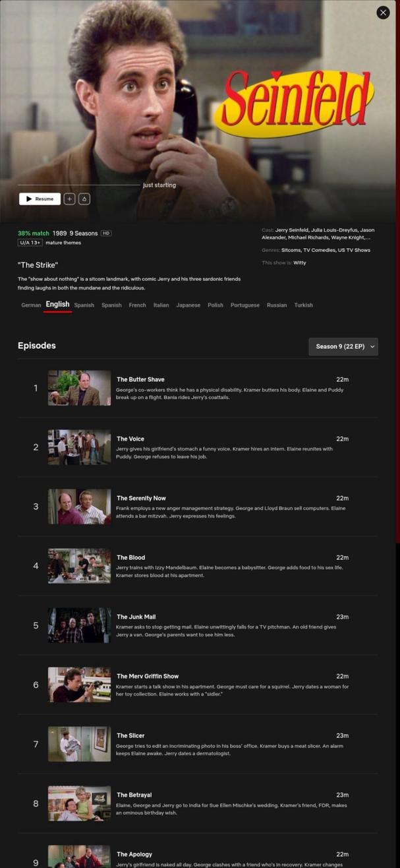Rate the show with thumbs up icon
400x868 pixels.
click(x=84, y=199)
